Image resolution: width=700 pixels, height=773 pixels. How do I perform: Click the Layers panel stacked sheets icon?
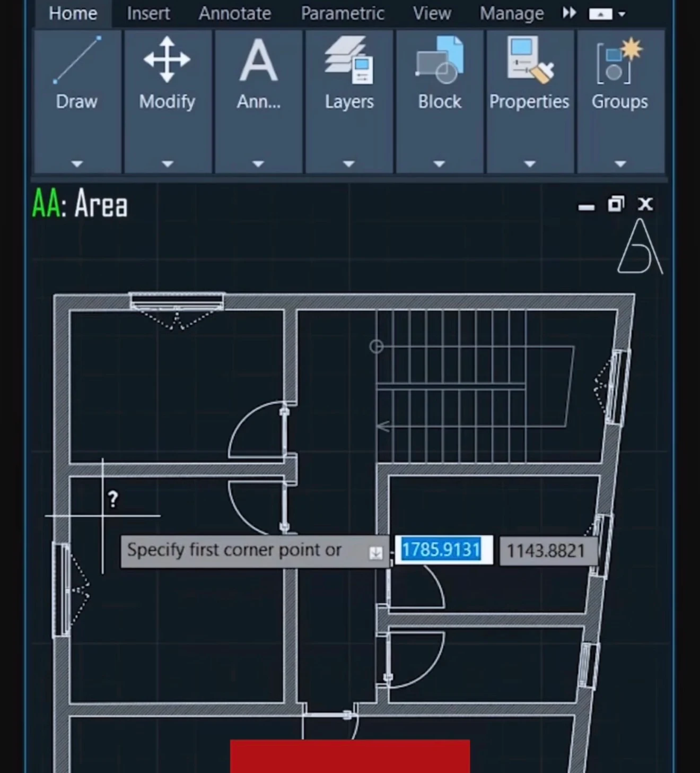point(349,60)
